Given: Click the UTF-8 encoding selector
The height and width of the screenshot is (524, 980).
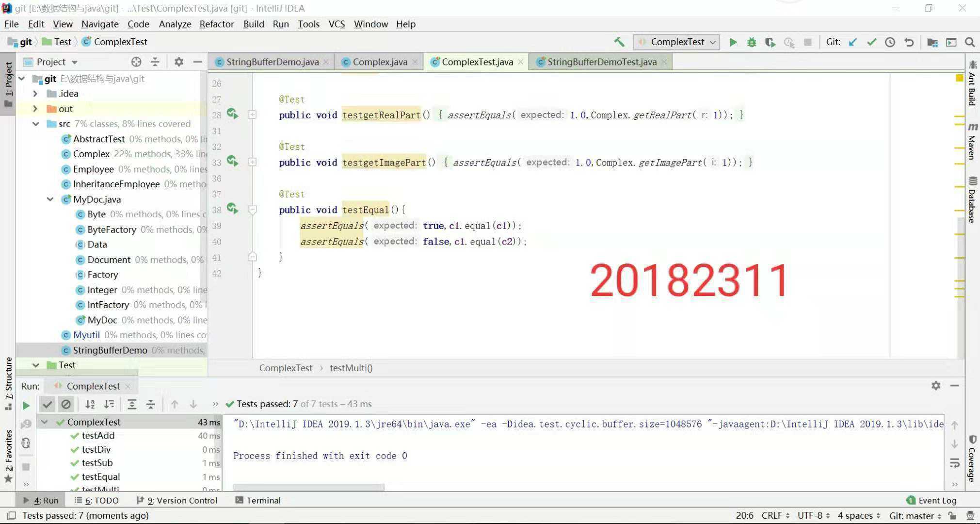Looking at the screenshot, I should pos(814,515).
